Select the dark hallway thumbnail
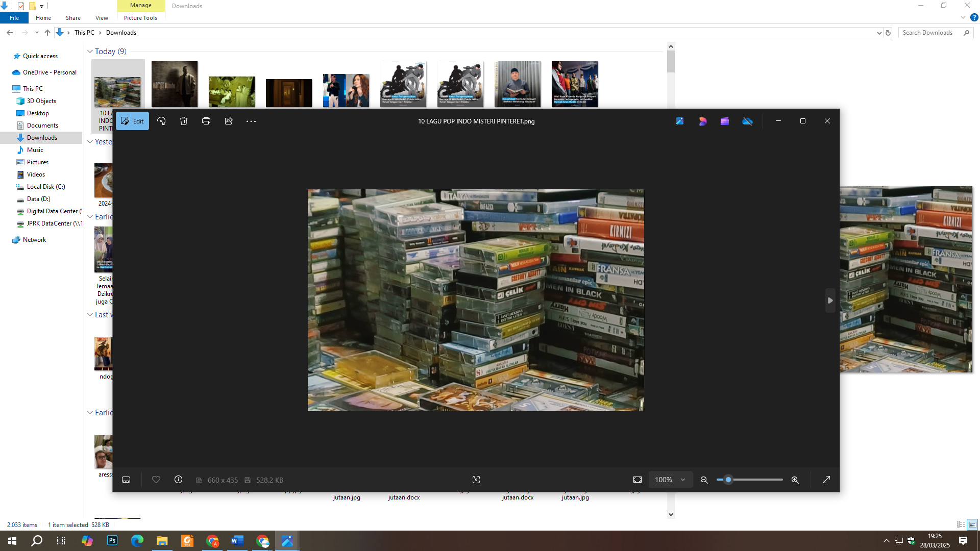 [289, 93]
